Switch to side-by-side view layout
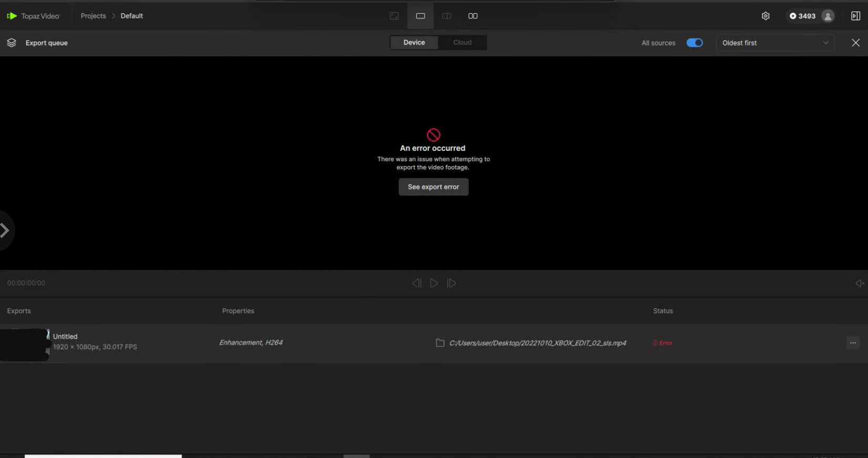The width and height of the screenshot is (868, 458). (x=473, y=16)
